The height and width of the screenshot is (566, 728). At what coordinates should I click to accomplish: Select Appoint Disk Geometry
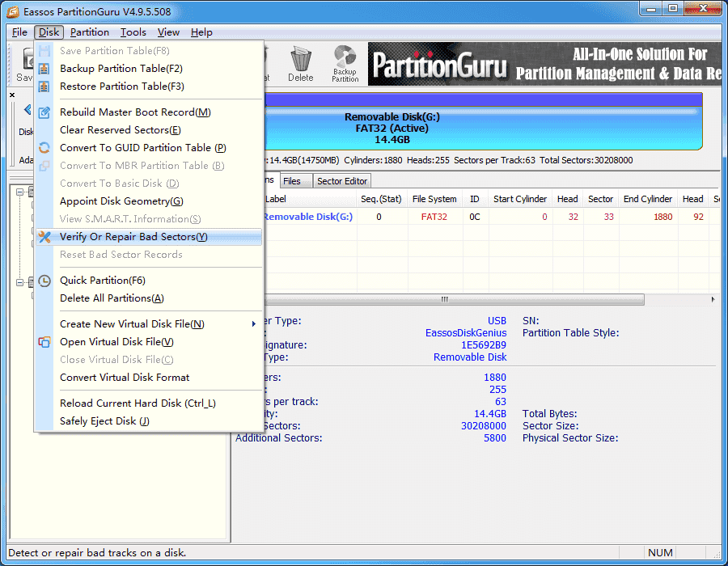pos(149,201)
